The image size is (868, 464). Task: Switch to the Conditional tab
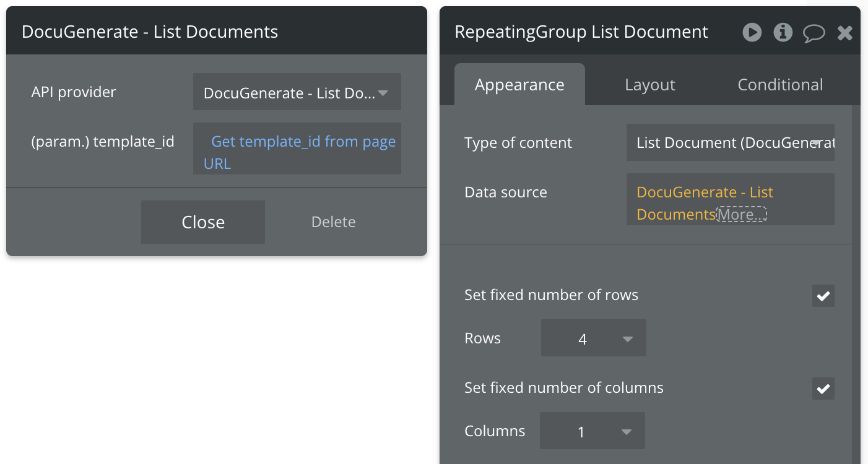(780, 85)
